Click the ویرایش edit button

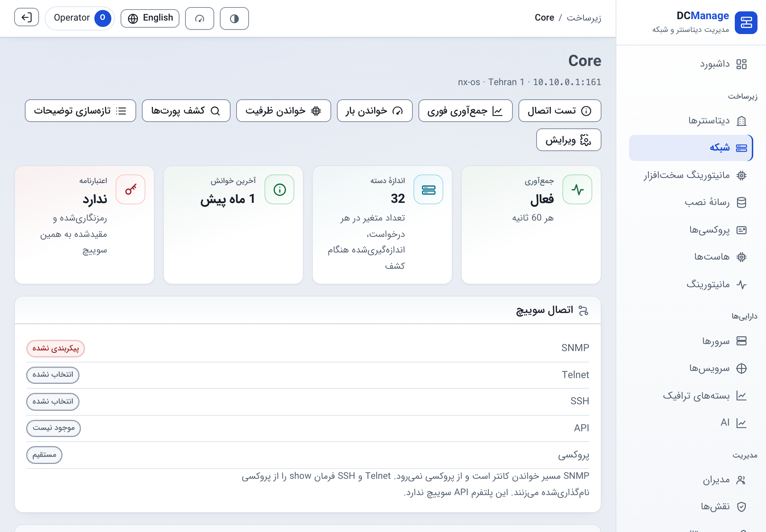point(568,140)
